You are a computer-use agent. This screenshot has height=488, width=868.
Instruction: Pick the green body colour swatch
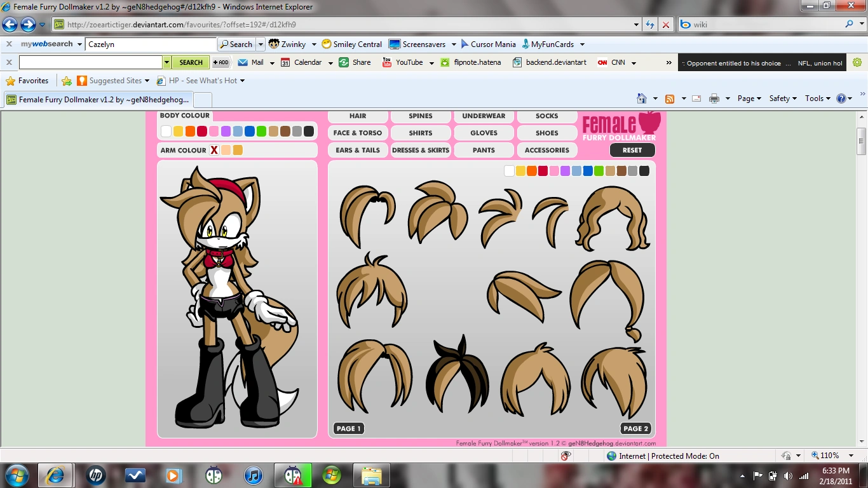[261, 132]
